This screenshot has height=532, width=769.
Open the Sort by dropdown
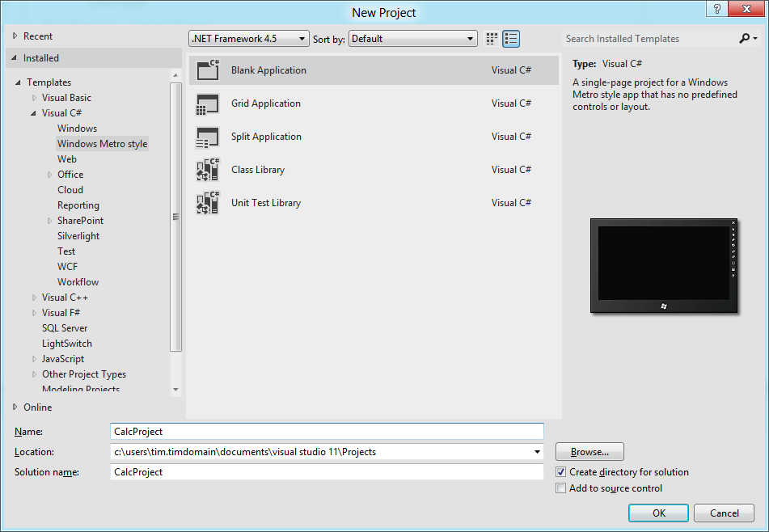click(413, 39)
